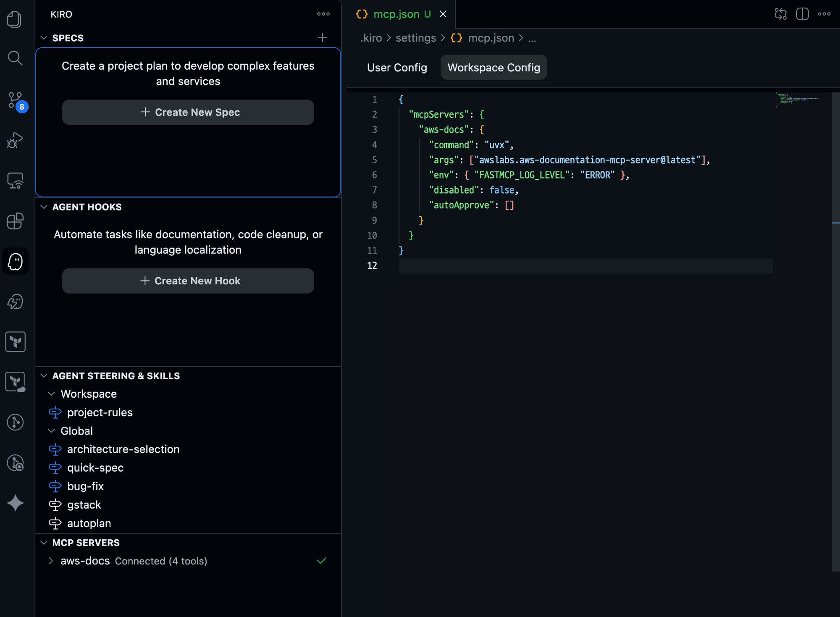Split the editor with the split icon
Viewport: 840px width, 617px height.
[x=802, y=14]
